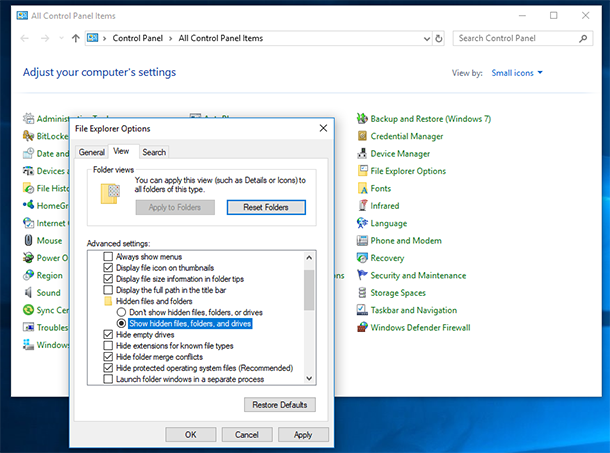Open the Infrared icon

click(362, 205)
